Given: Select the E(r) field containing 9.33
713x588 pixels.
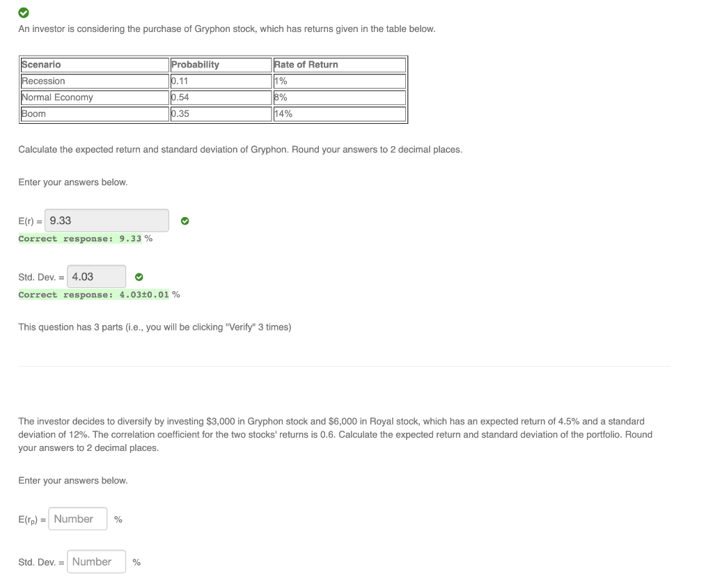Looking at the screenshot, I should (107, 221).
